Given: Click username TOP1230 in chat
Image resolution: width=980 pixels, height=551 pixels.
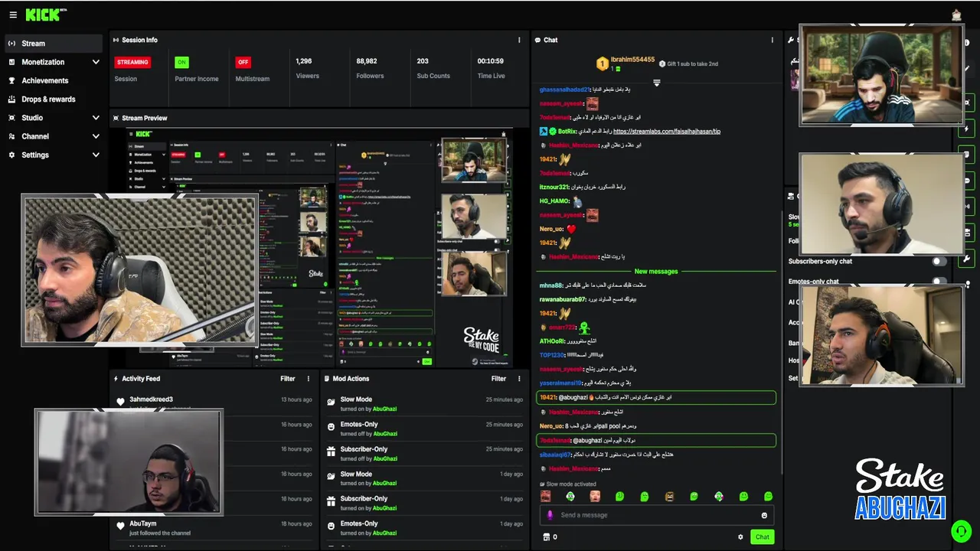Looking at the screenshot, I should [x=551, y=355].
